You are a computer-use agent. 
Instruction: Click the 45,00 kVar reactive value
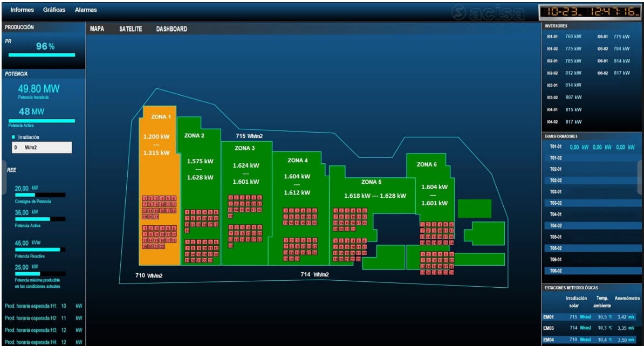tap(28, 243)
